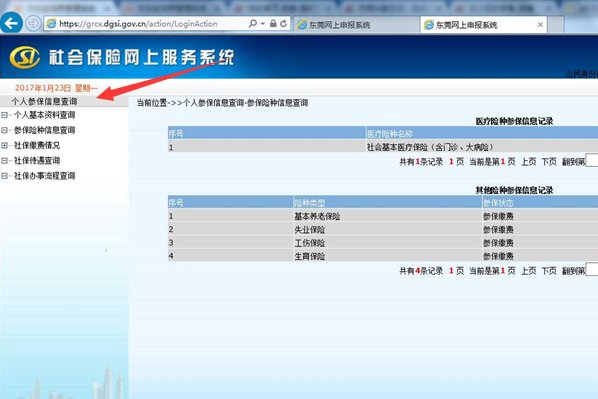This screenshot has width=598, height=399.
Task: Click the date text 2017年1月23日 星期一
Action: point(56,88)
